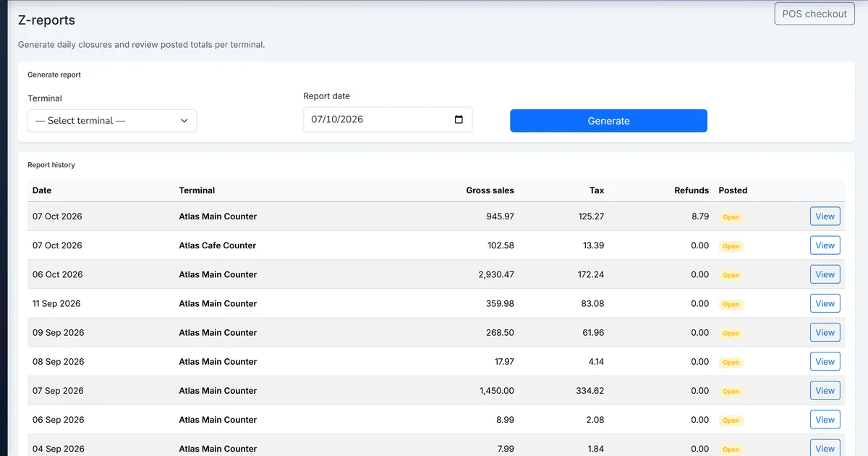Screen dimensions: 868x456
Task: Click tax value 83.08
Action: [593, 303]
